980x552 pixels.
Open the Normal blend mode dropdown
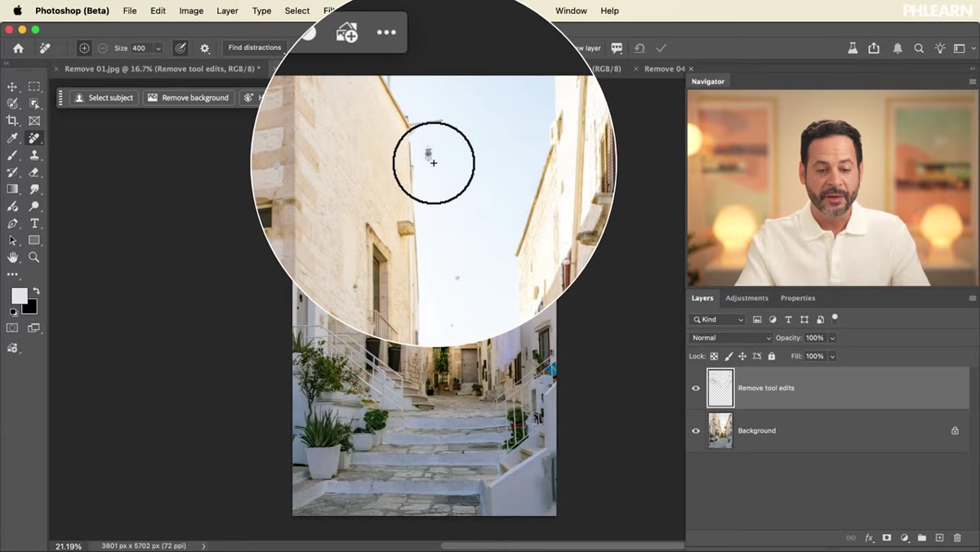(x=730, y=337)
